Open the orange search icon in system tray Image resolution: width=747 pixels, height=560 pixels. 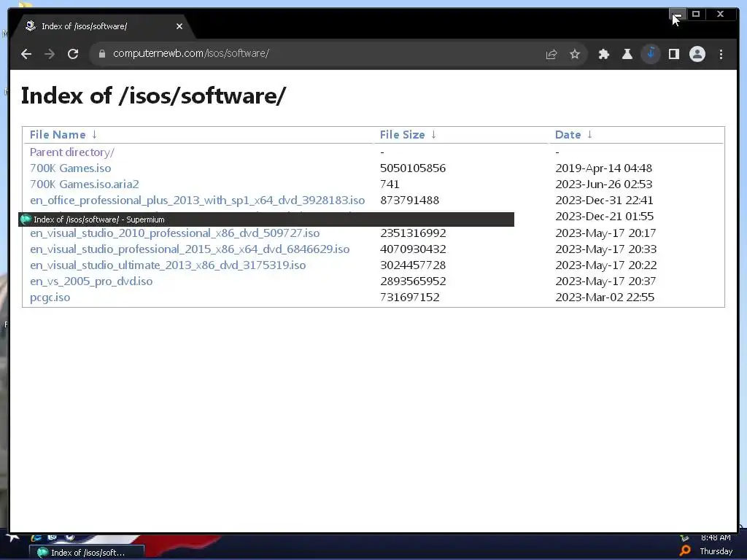coord(685,551)
